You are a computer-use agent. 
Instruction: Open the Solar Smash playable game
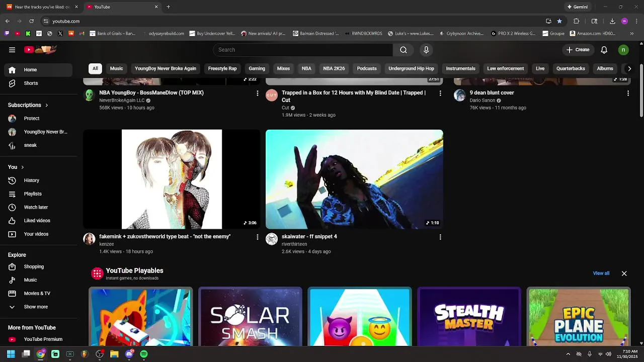250,317
